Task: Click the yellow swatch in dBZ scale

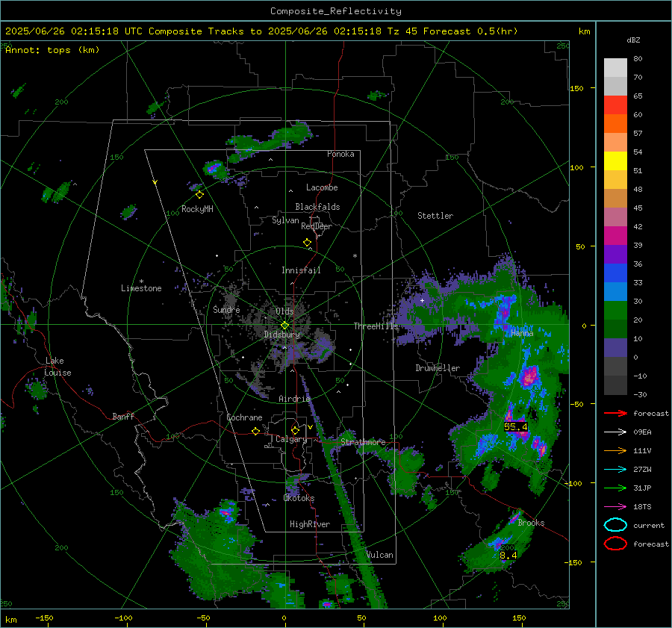Action: (x=615, y=161)
